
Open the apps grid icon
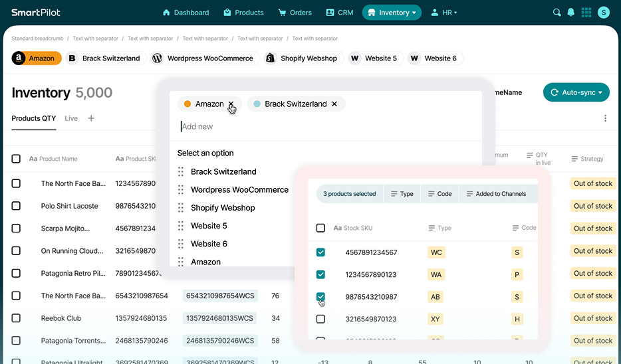586,13
